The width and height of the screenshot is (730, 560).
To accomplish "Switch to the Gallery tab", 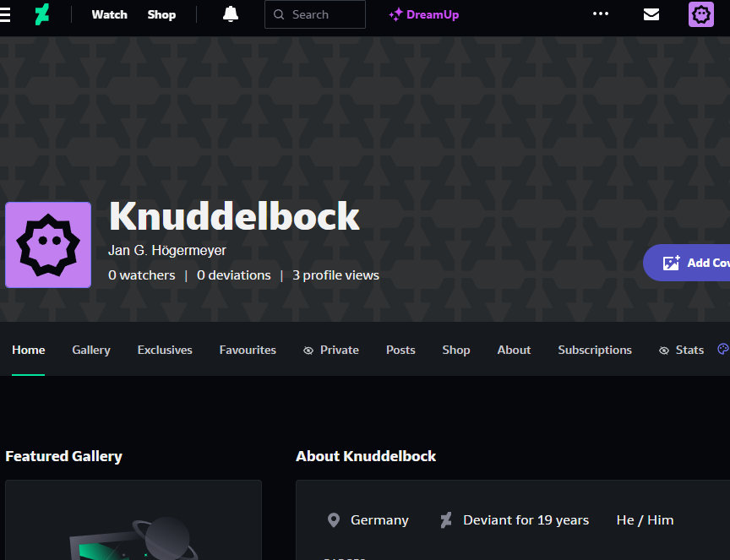I will click(91, 350).
